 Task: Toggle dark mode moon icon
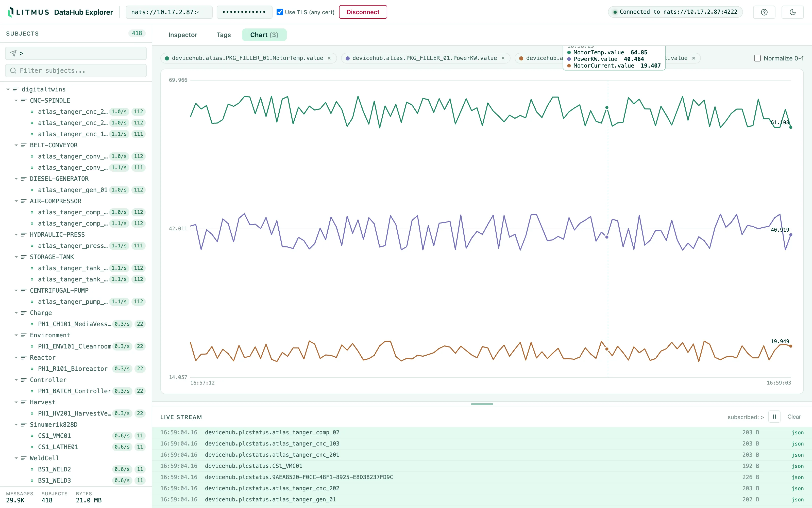point(792,12)
